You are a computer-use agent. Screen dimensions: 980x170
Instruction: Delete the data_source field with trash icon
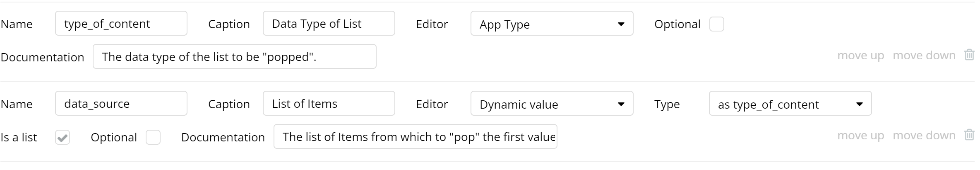pos(969,135)
